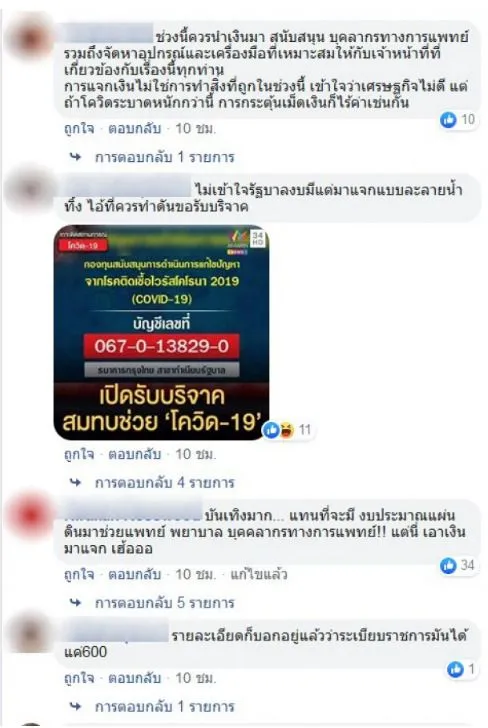Viewport: 488px width, 728px height.
Task: Expand การตอบกลับ 5 รายการ replies
Action: pos(164,603)
